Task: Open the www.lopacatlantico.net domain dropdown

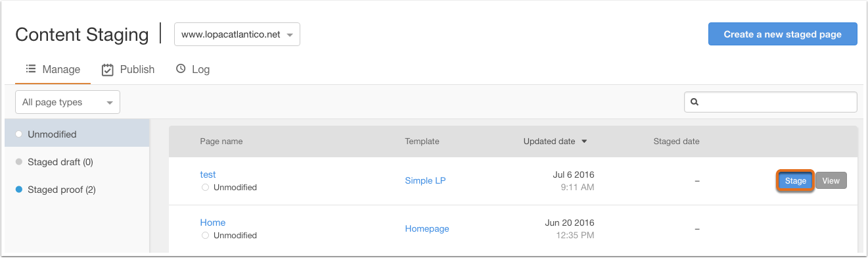Action: pyautogui.click(x=237, y=34)
